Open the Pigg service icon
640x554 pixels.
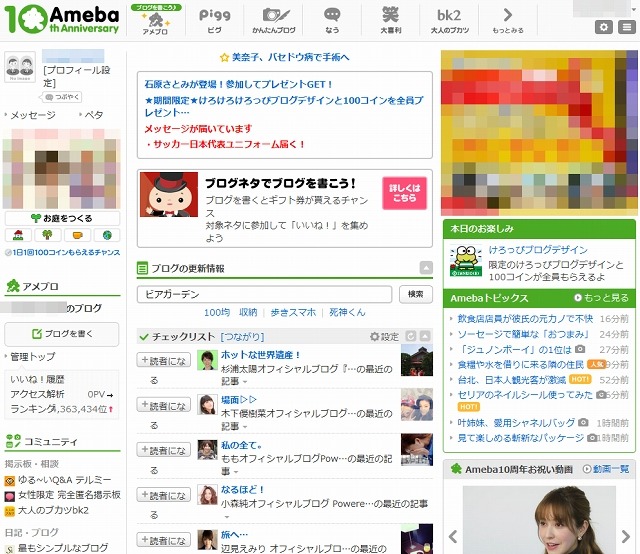point(214,20)
